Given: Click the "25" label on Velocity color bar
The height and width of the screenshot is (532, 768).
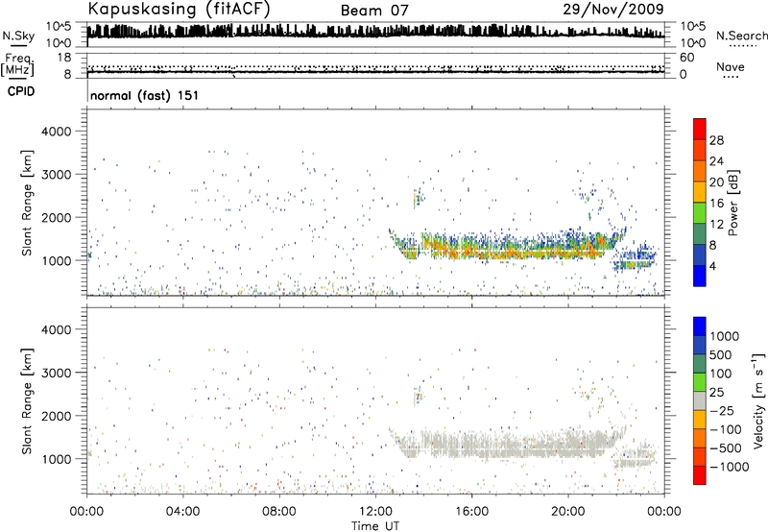Looking at the screenshot, I should tap(717, 393).
